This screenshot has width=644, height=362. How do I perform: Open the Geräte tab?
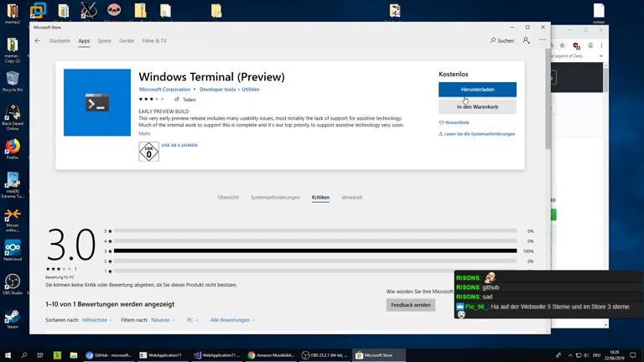coord(127,40)
